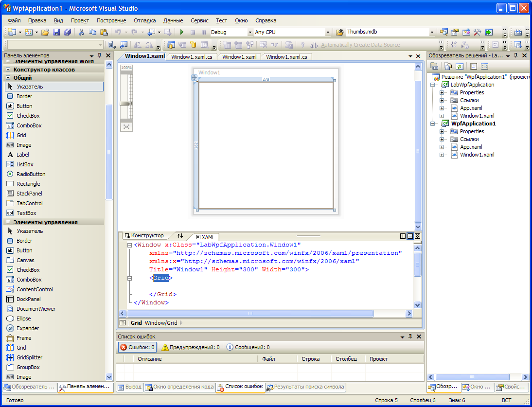Switch to the XAML pane tab
Viewport: 532px width, 407px height.
pyautogui.click(x=206, y=237)
